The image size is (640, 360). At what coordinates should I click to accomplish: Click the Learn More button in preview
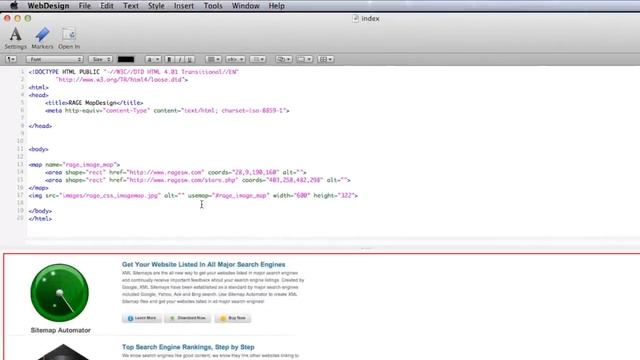click(142, 318)
